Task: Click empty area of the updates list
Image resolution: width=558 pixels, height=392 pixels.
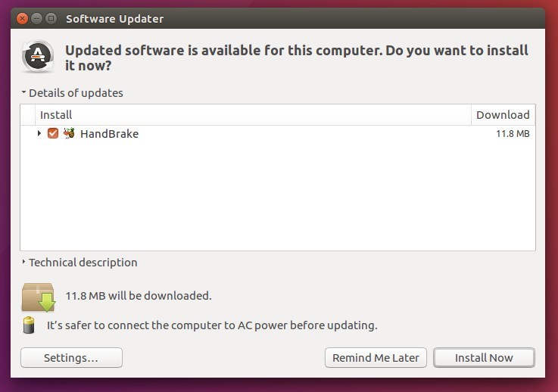Action: pyautogui.click(x=278, y=196)
